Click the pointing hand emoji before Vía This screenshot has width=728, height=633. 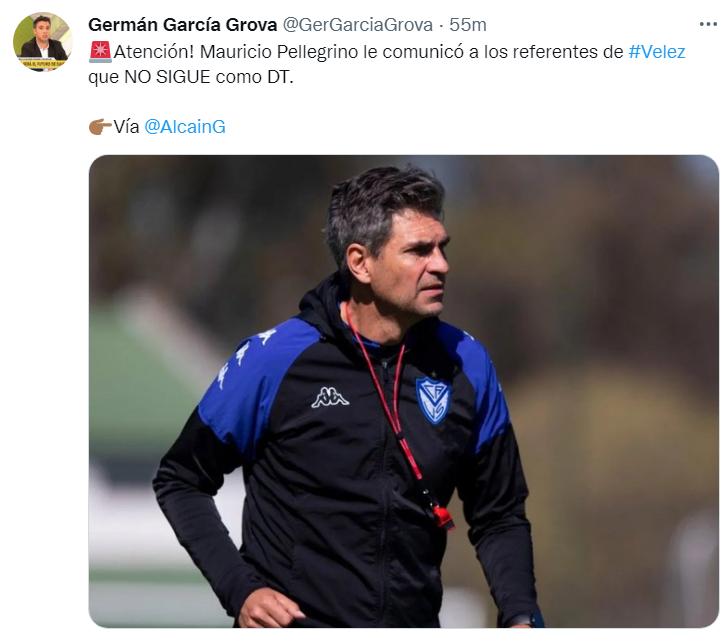[x=100, y=126]
